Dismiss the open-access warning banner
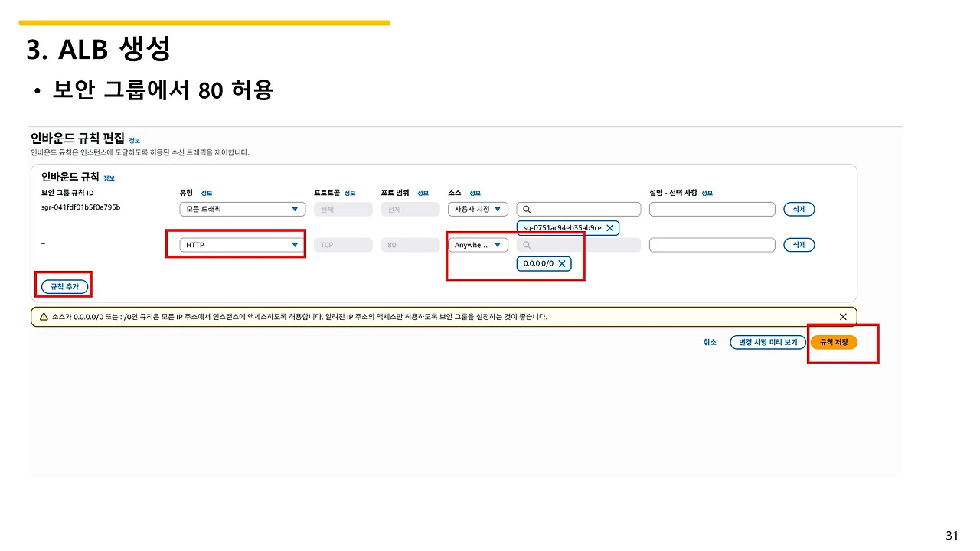The height and width of the screenshot is (551, 980). click(843, 316)
